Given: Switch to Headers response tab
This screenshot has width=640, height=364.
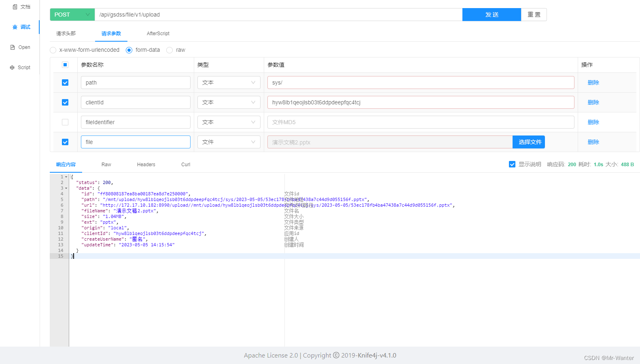Looking at the screenshot, I should (x=146, y=165).
